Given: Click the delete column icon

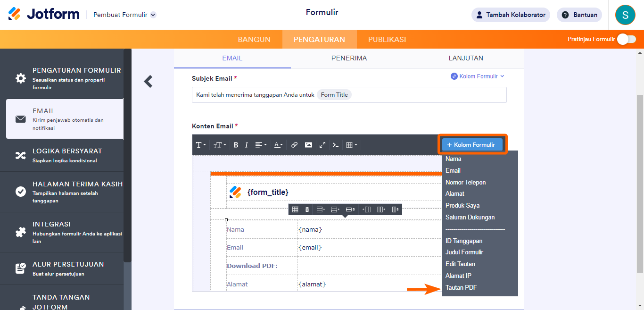Looking at the screenshot, I should pos(395,209).
